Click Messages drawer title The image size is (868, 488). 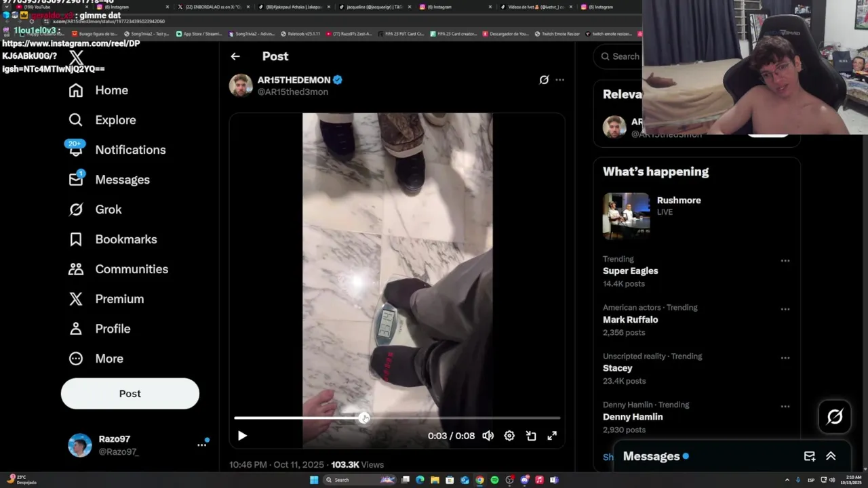click(651, 456)
